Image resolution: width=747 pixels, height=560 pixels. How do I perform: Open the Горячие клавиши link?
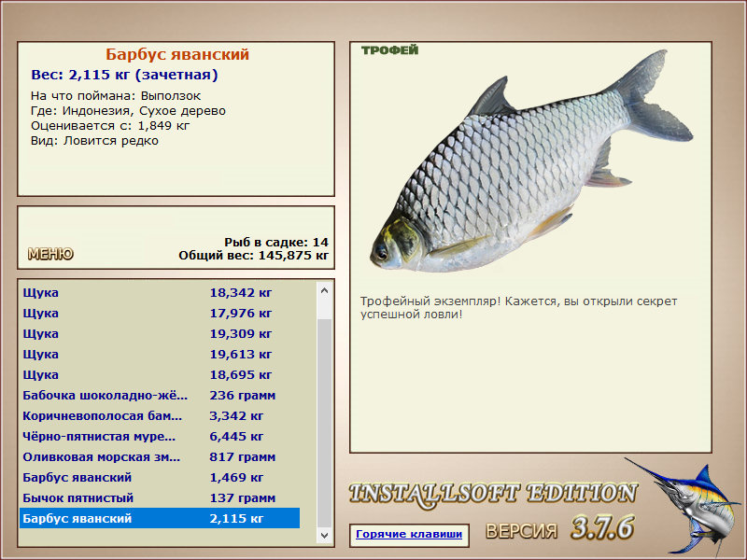click(x=409, y=534)
